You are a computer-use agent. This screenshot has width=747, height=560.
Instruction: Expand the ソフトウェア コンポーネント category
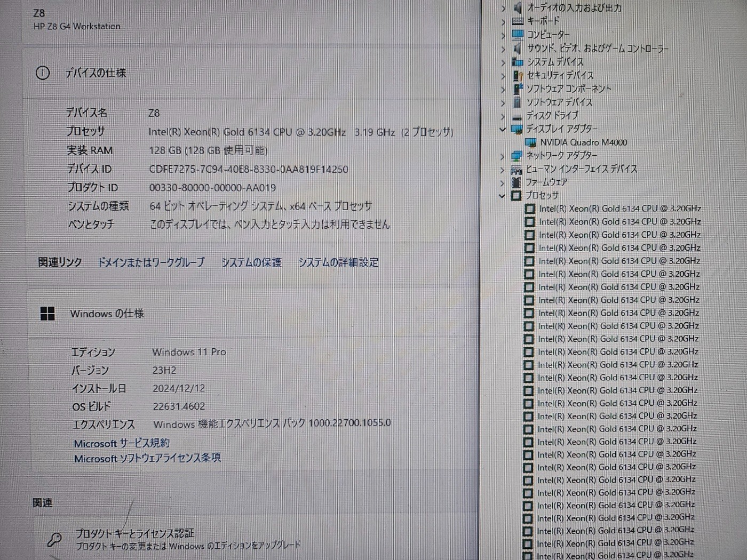[503, 89]
